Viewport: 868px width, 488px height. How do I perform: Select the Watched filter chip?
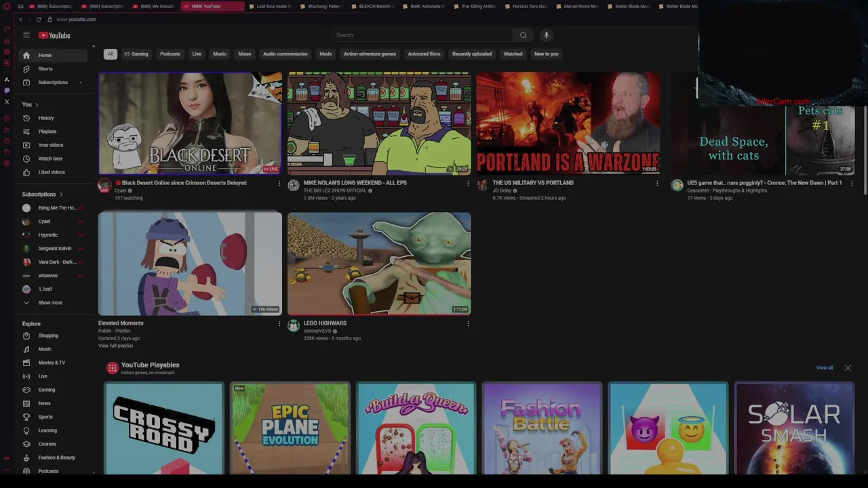click(513, 54)
